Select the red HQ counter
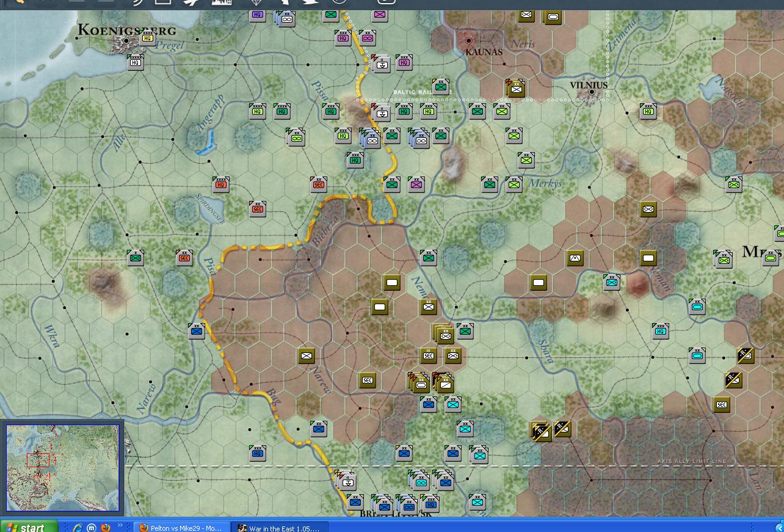784x532 pixels. coord(221,184)
